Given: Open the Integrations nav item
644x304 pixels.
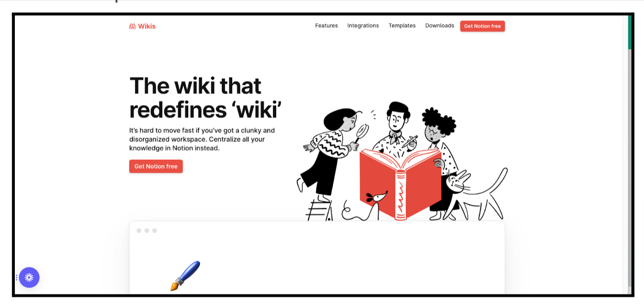Looking at the screenshot, I should click(x=363, y=26).
